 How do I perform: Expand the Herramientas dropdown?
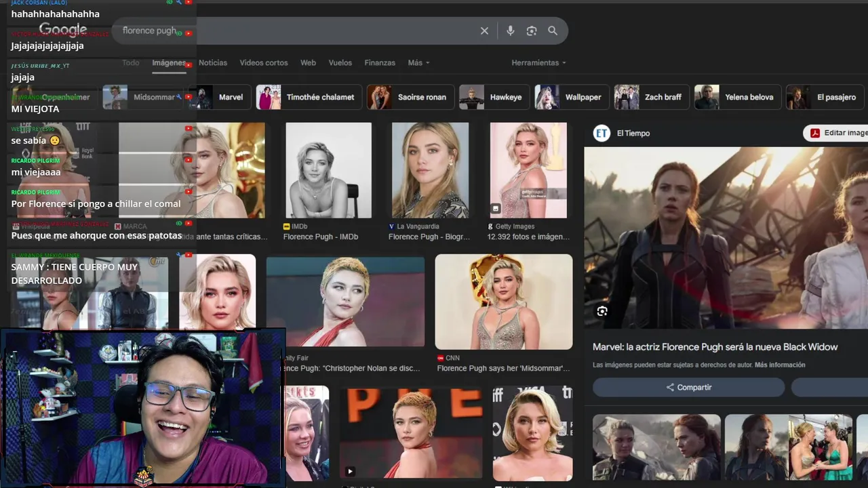click(538, 62)
